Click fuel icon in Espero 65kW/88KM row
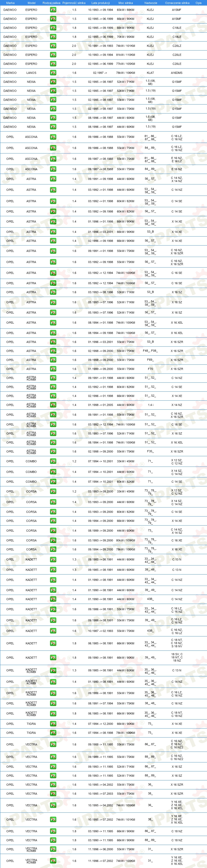 coord(53,10)
